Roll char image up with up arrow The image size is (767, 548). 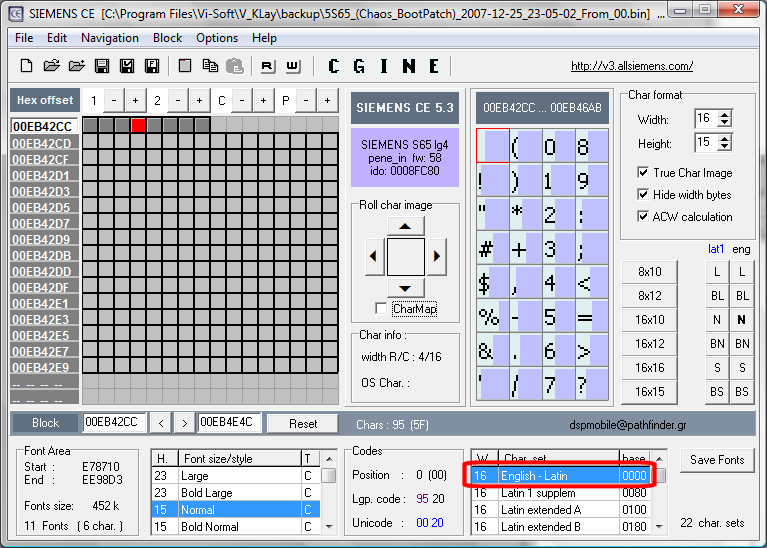coord(405,226)
